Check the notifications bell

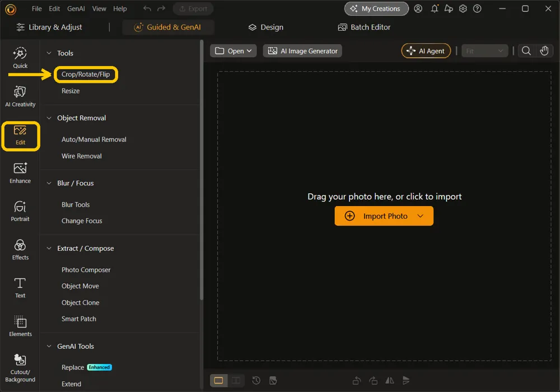(435, 8)
